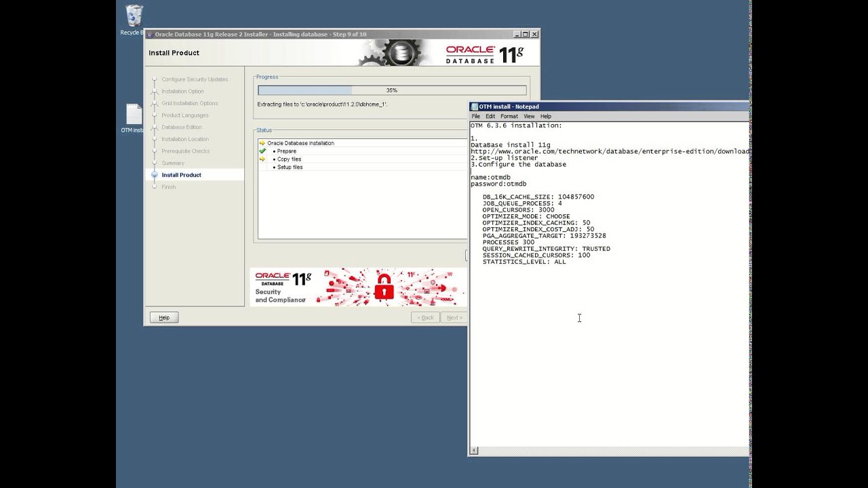
Task: Select the Configure Security Updates step
Action: point(195,79)
